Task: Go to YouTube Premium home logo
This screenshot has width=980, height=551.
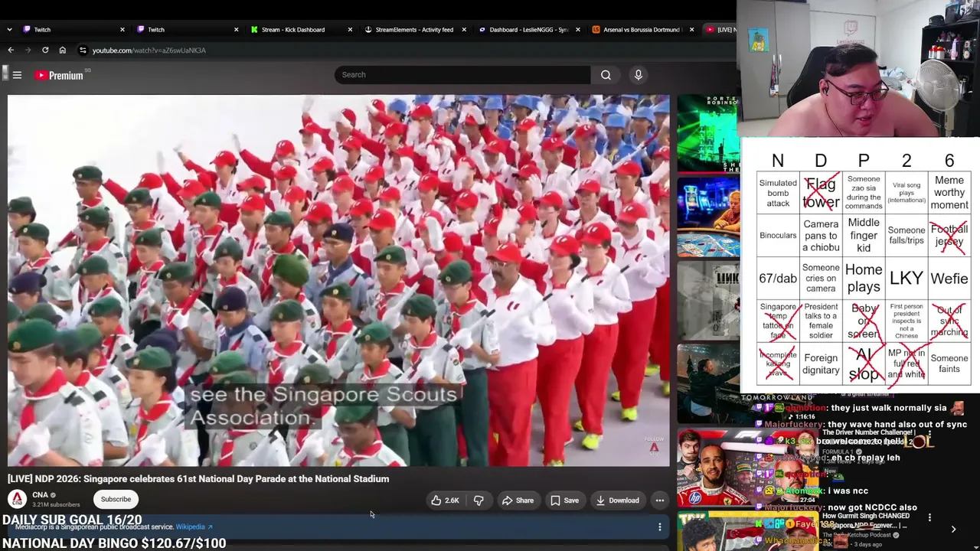Action: point(59,75)
